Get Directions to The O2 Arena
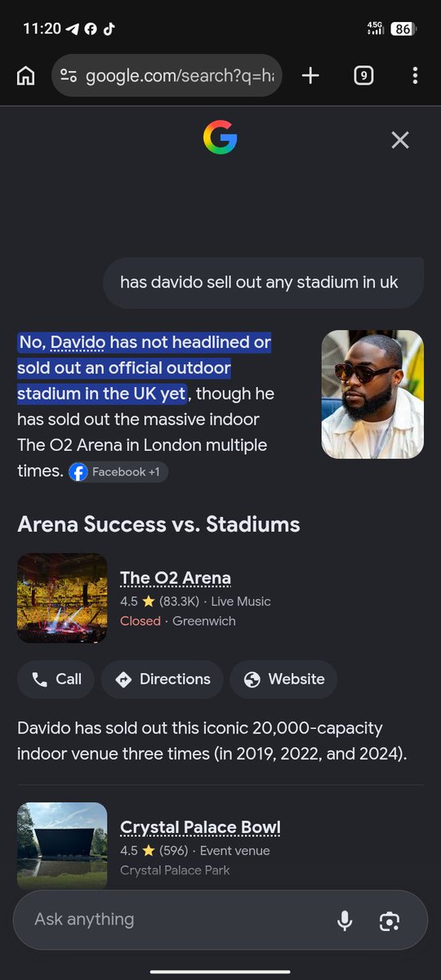This screenshot has height=980, width=441. pos(163,679)
